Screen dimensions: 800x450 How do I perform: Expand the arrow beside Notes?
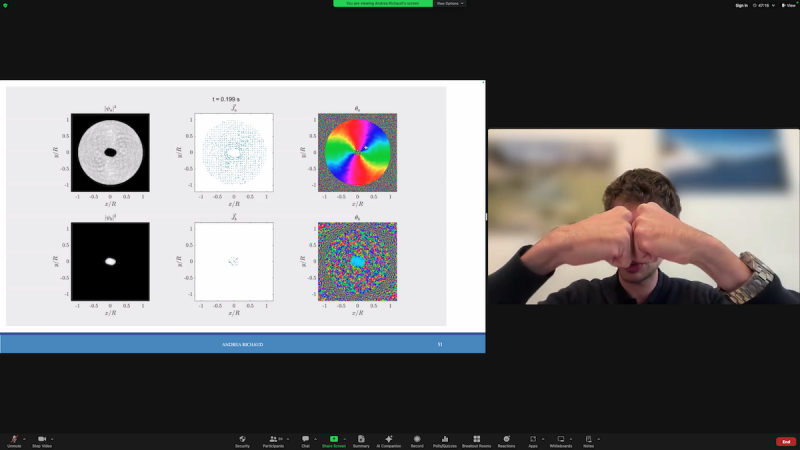[598, 439]
